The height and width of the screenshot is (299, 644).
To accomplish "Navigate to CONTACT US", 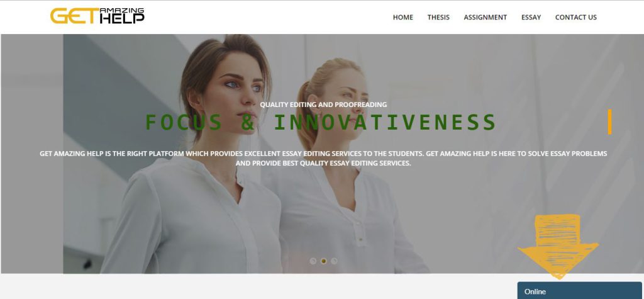I will (576, 17).
